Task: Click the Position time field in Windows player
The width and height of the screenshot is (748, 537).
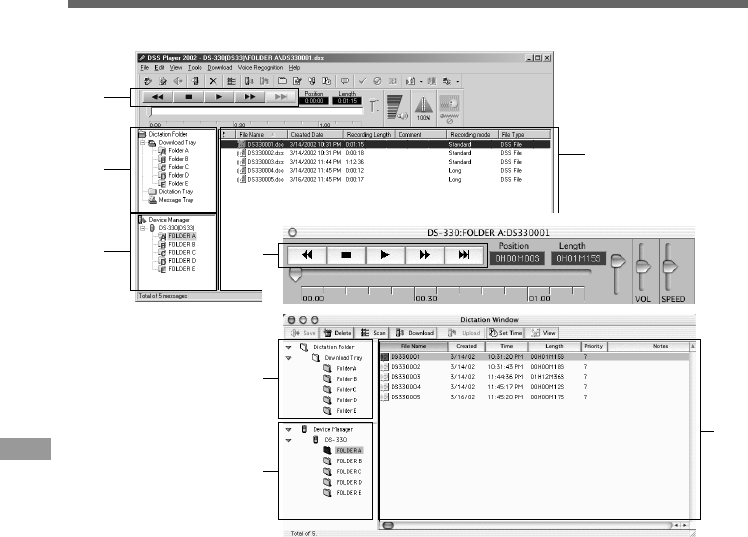Action: click(314, 101)
